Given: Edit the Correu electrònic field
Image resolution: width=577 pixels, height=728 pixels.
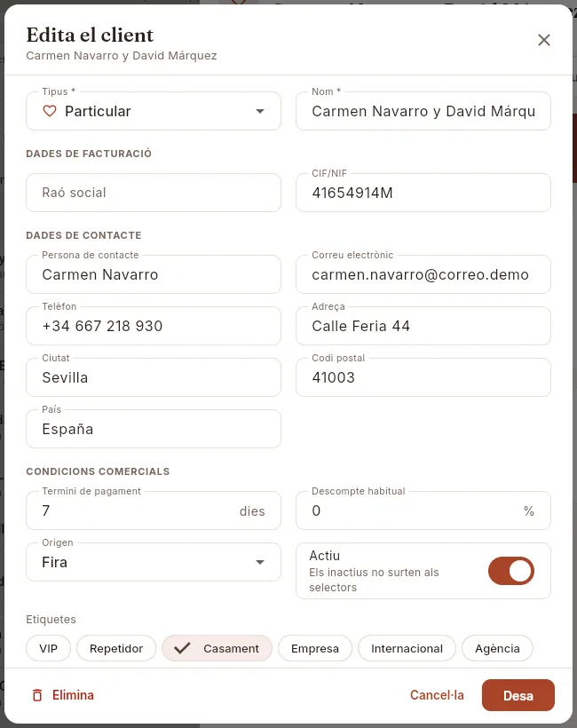Looking at the screenshot, I should click(x=423, y=274).
